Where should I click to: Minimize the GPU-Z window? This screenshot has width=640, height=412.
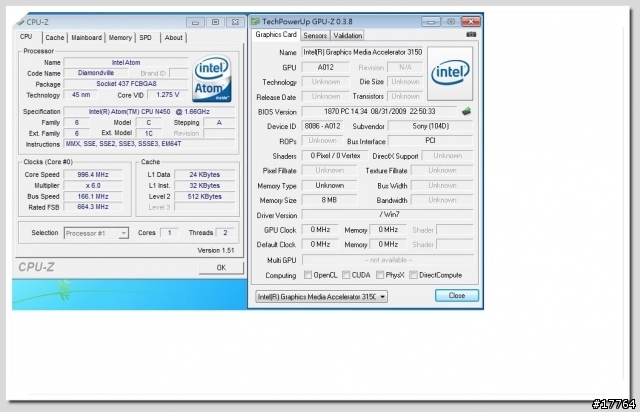tap(431, 21)
